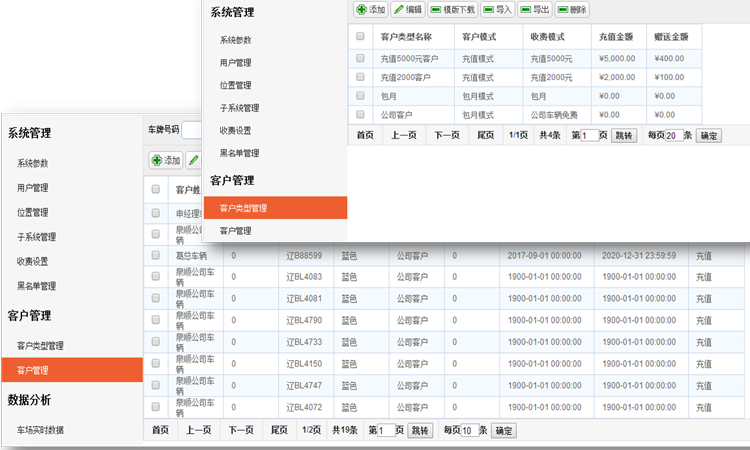Open the highlighted 客户类型管理 menu item

tap(243, 208)
